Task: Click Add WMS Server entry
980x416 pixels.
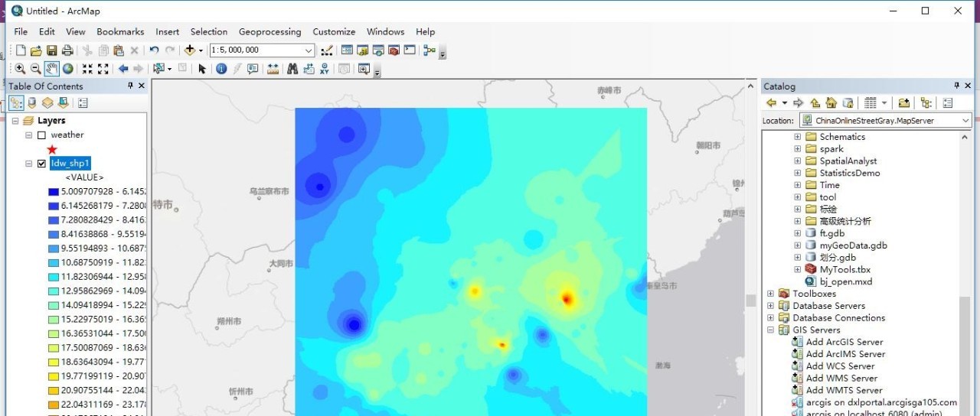Action: click(835, 378)
